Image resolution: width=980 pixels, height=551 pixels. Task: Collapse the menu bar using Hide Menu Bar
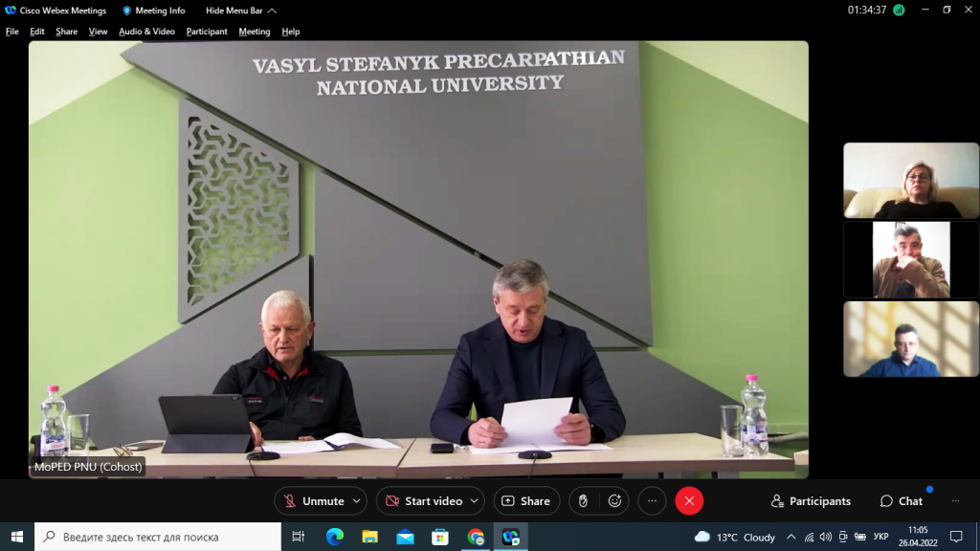tap(241, 11)
